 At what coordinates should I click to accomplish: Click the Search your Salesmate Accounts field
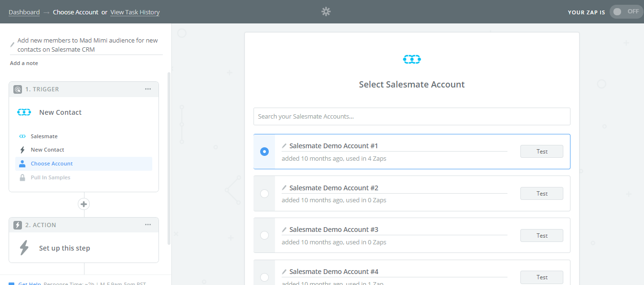coord(412,116)
